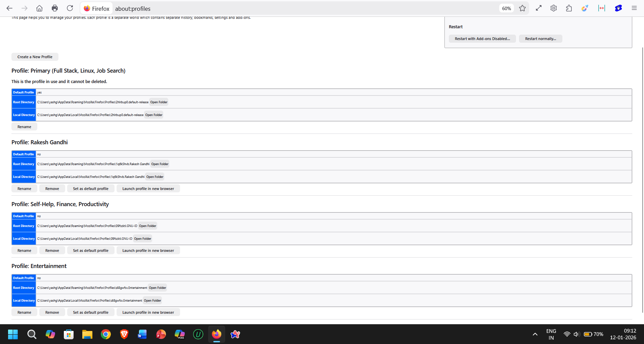
Task: Click the Firefox identity icon in address bar
Action: click(x=97, y=8)
